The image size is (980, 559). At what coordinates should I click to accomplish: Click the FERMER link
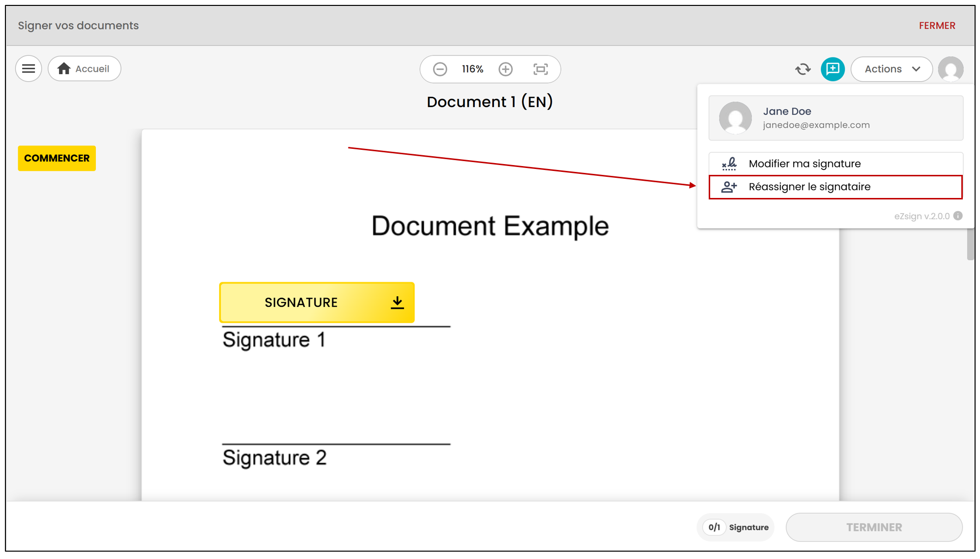(x=937, y=26)
